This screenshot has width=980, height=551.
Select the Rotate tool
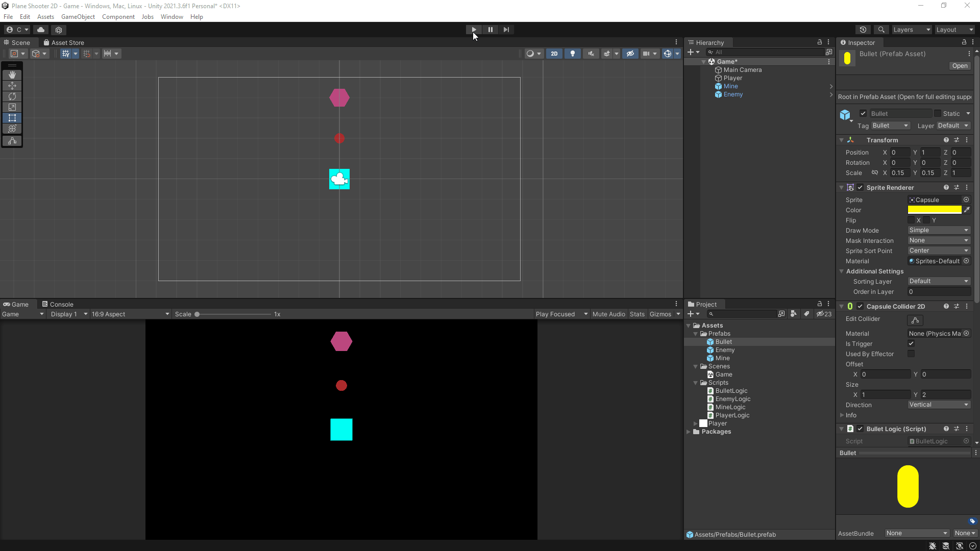click(12, 96)
